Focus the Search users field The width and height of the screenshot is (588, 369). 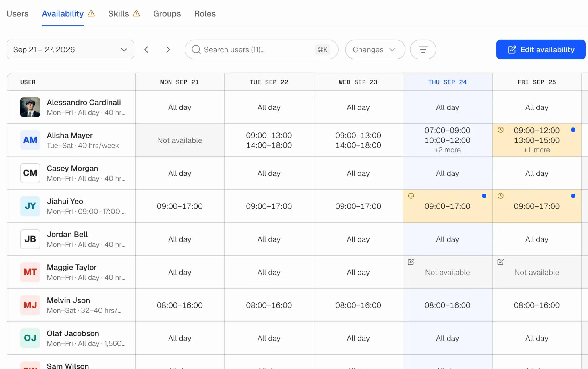click(261, 50)
